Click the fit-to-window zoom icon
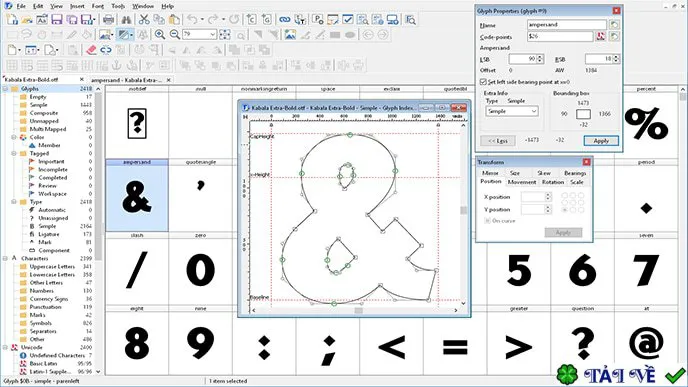Image resolution: width=688 pixels, height=387 pixels. (x=225, y=35)
